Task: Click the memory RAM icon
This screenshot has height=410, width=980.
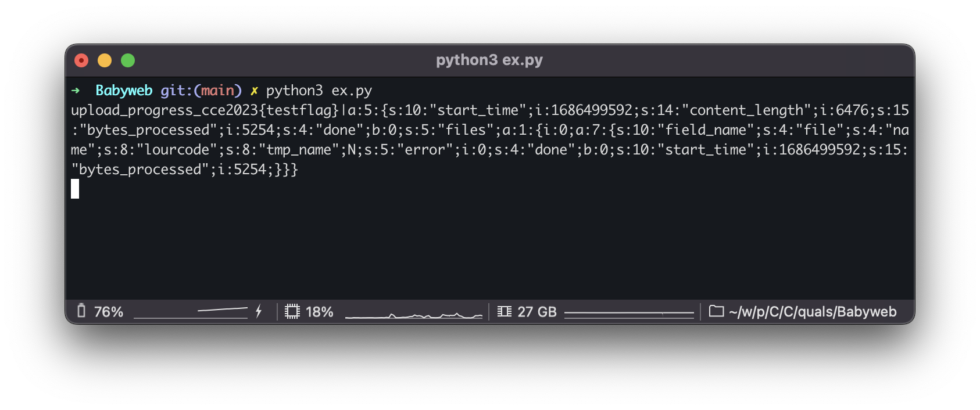Action: pos(505,312)
